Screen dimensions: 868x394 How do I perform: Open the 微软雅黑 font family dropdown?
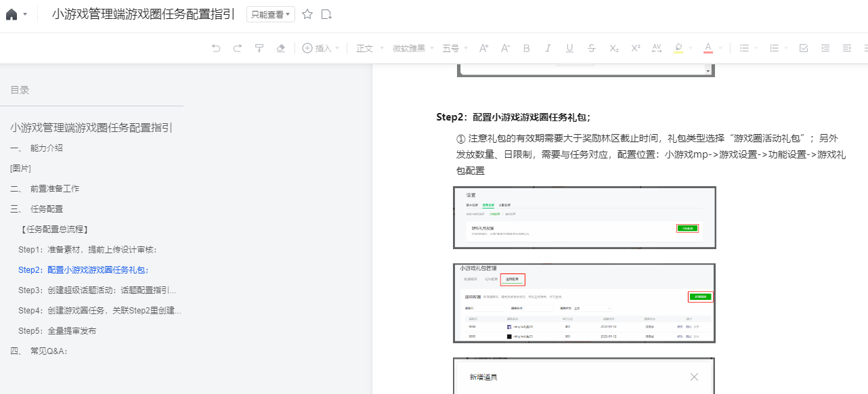(x=413, y=48)
